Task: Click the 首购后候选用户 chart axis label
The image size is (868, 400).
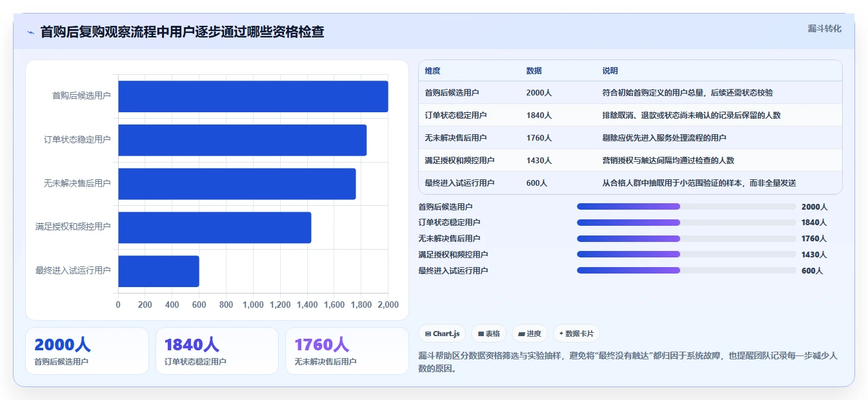Action: 81,95
